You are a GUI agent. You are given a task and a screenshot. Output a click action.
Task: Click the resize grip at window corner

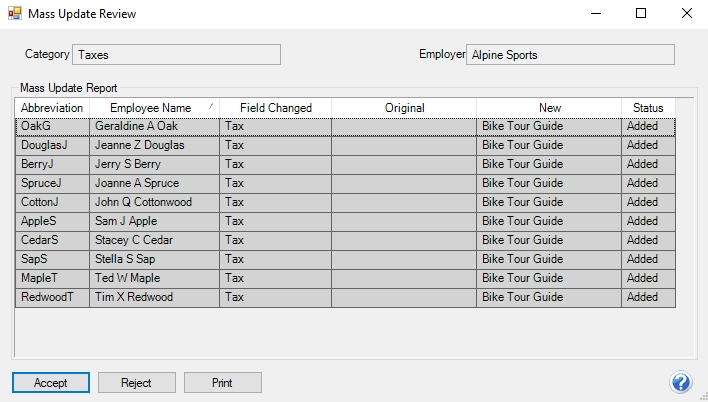pos(703,397)
